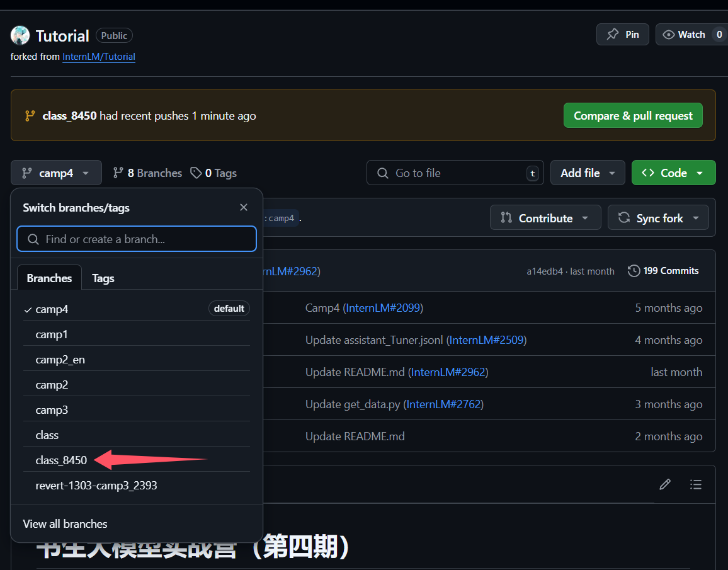Click the search magnifier in Go to file

(382, 173)
